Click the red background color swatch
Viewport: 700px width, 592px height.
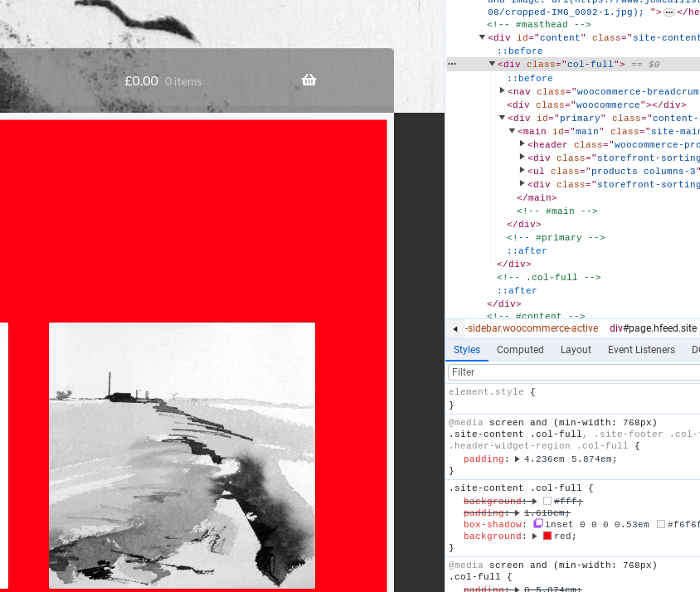pos(547,536)
